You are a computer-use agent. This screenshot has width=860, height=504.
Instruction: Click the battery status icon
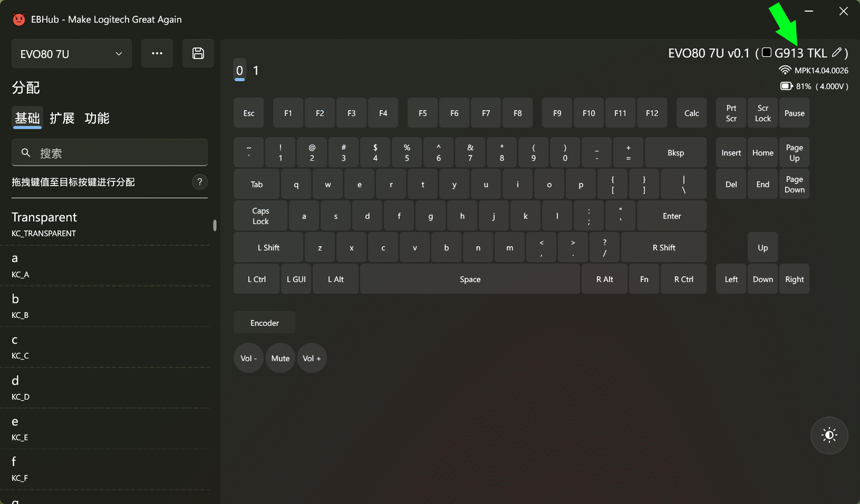[786, 86]
